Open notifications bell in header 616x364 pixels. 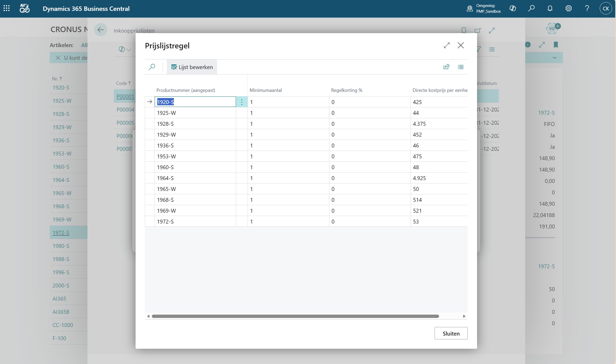click(550, 9)
